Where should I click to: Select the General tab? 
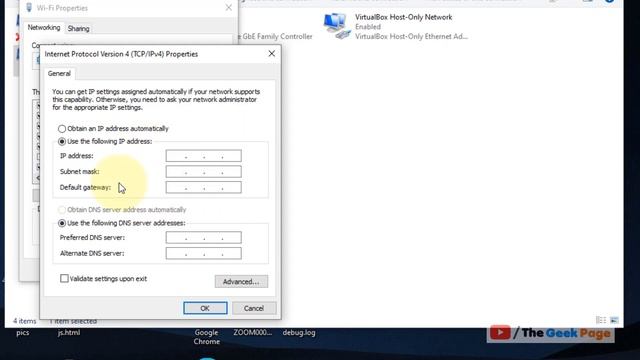point(59,73)
